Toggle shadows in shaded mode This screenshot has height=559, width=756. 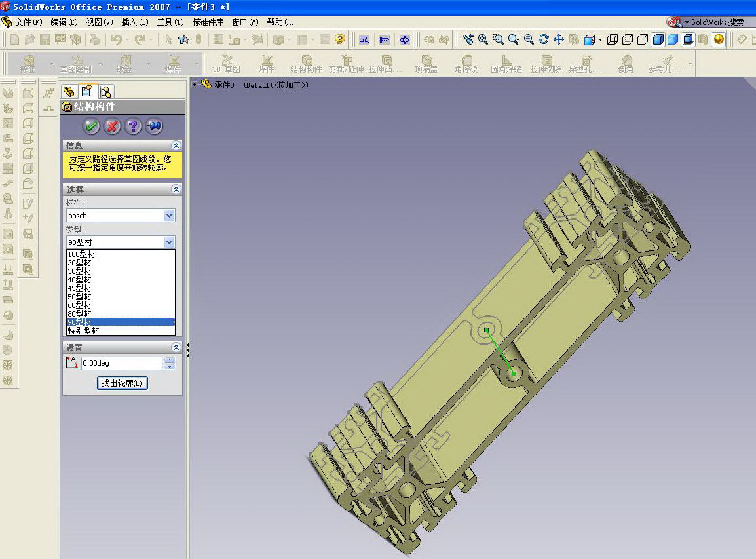tap(688, 39)
